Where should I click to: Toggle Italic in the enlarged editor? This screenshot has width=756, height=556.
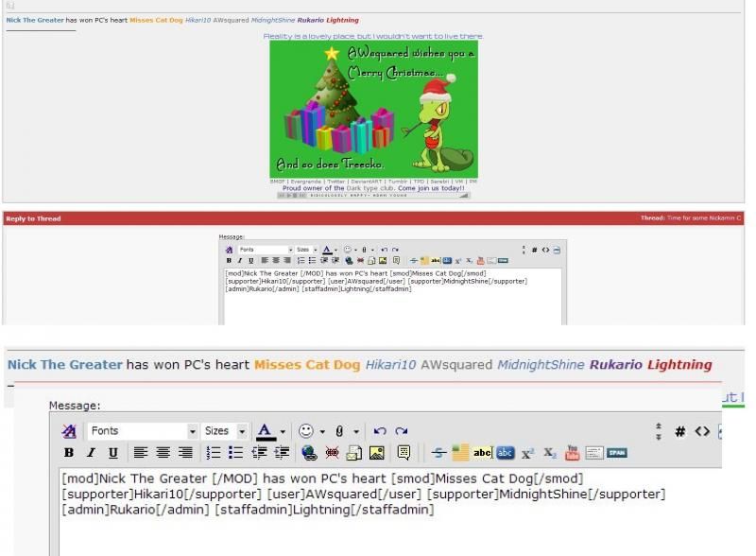[91, 453]
